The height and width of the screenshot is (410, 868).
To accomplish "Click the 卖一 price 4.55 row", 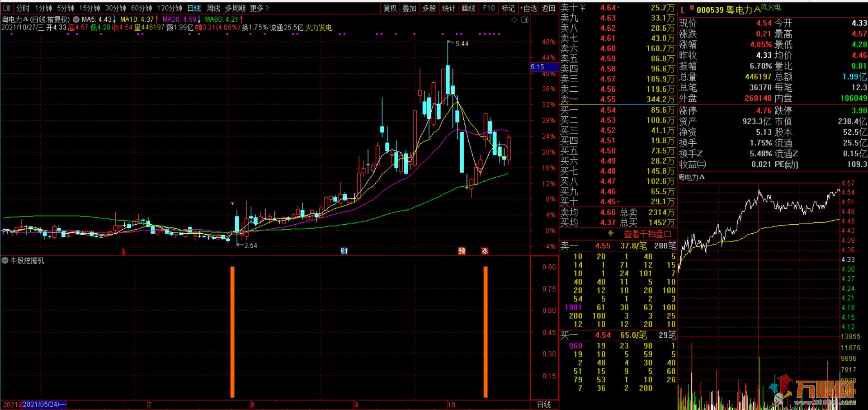I will click(618, 99).
